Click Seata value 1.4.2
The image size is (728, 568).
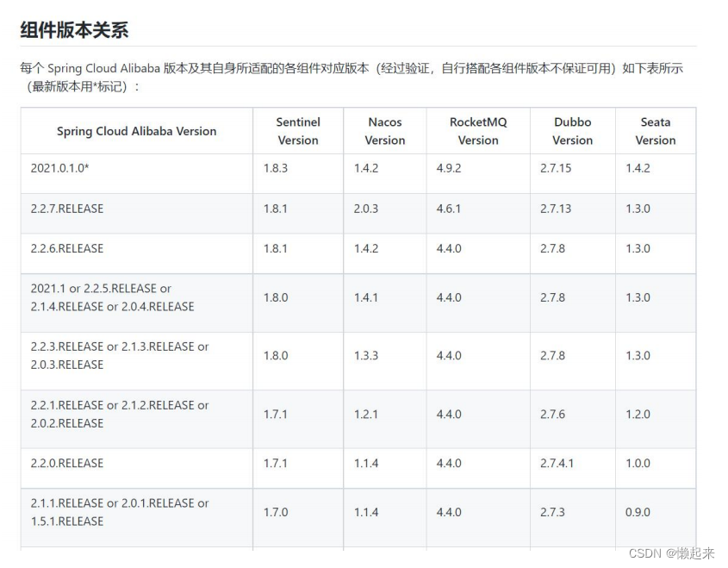pyautogui.click(x=638, y=168)
